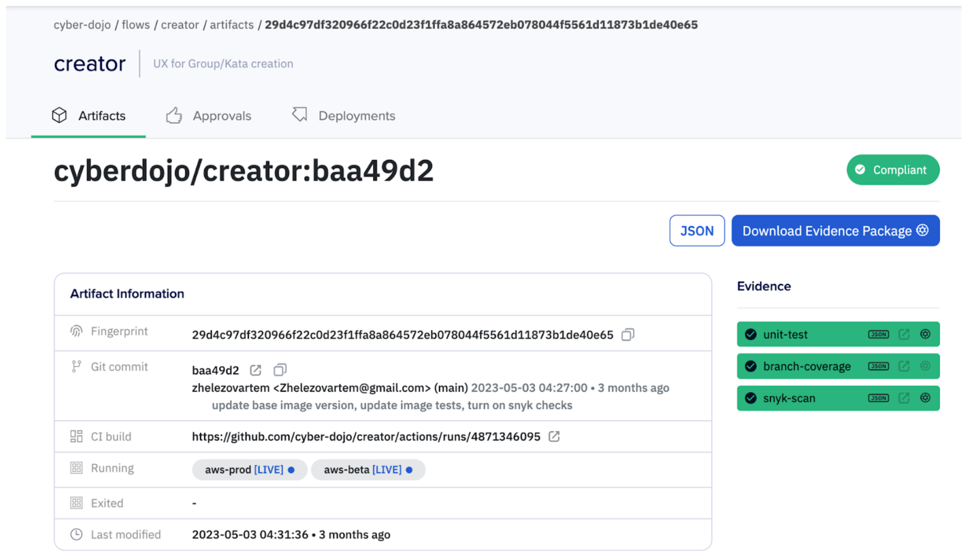Click the cyberdojo/creator:baa49d2 heading
The width and height of the screenshot is (968, 560).
point(244,171)
